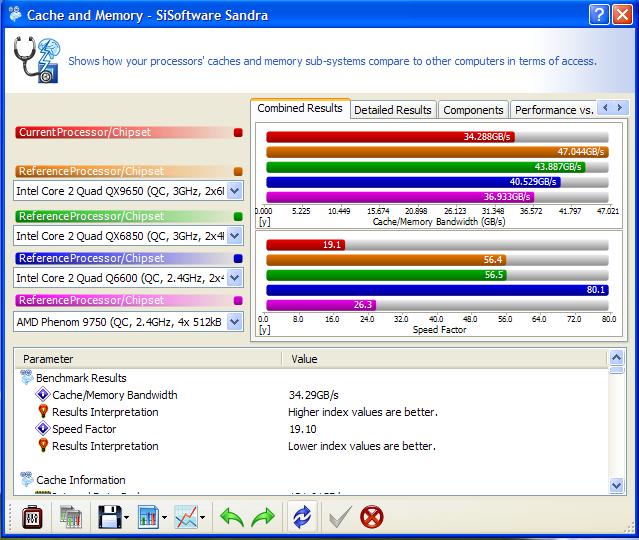Open the AMD Phenom 9750 dropdown
Screen dimensions: 639x540
click(x=235, y=322)
